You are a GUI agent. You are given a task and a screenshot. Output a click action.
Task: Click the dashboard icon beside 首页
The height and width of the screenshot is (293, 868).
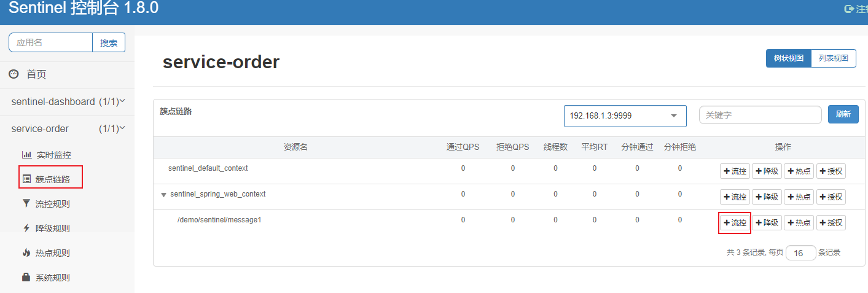pyautogui.click(x=14, y=74)
